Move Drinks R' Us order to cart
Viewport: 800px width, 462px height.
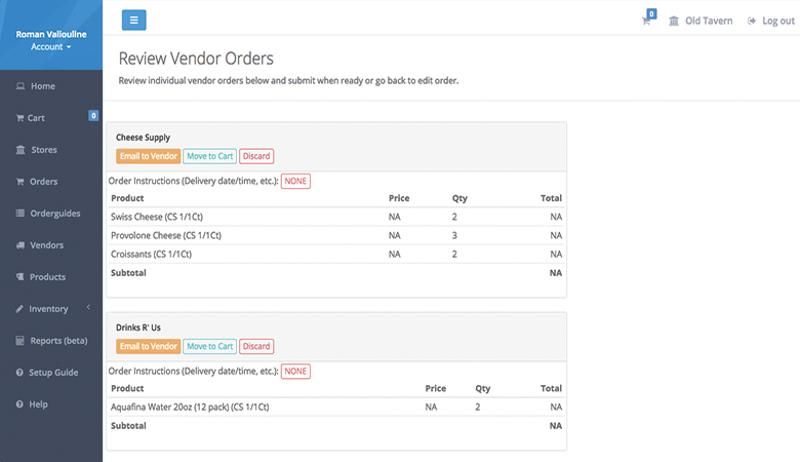tap(209, 346)
